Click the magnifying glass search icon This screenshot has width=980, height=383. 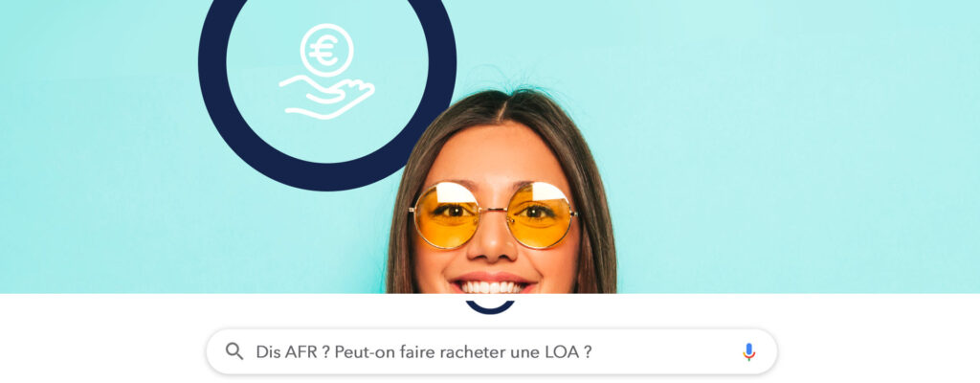point(234,351)
